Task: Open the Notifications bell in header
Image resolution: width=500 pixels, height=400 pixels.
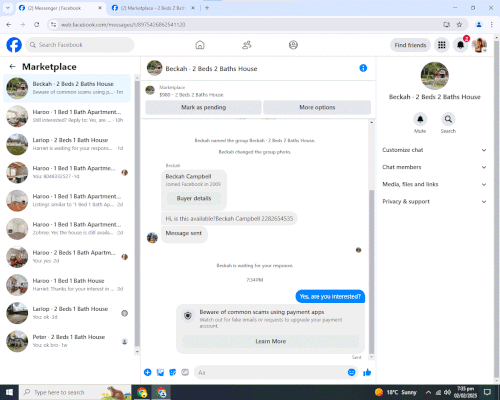Action: coord(460,45)
